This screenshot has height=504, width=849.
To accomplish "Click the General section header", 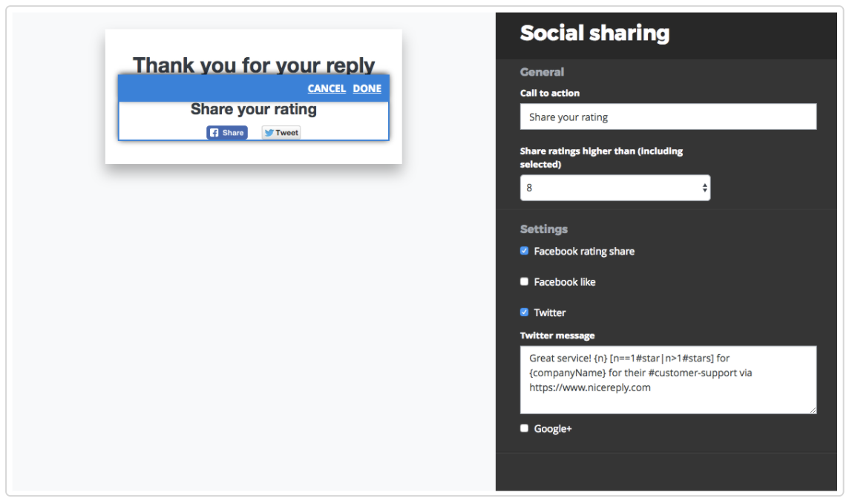I will (542, 72).
